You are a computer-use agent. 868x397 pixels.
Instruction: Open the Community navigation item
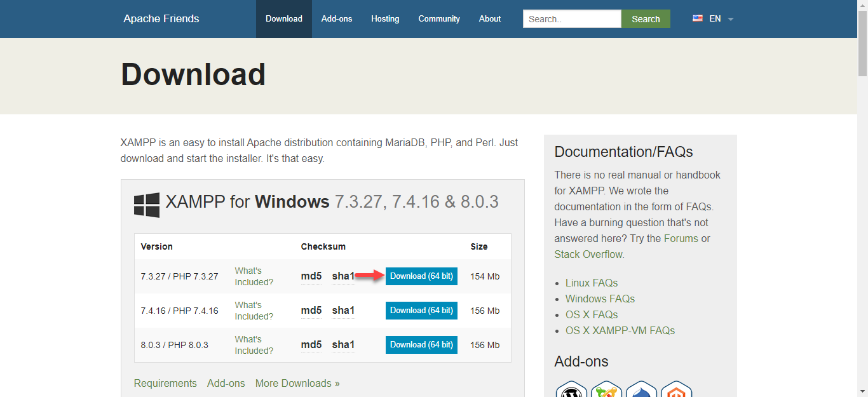(x=439, y=19)
